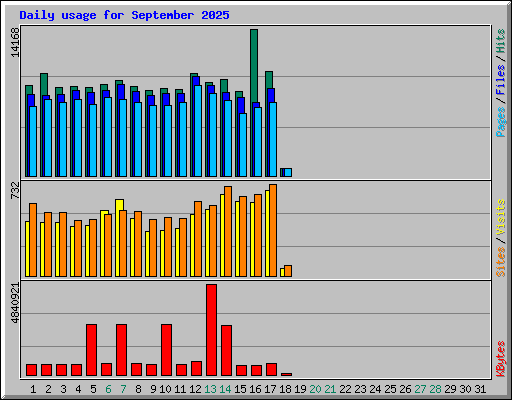Click the red KBytes bar for day 5
The height and width of the screenshot is (400, 512).
coord(91,350)
